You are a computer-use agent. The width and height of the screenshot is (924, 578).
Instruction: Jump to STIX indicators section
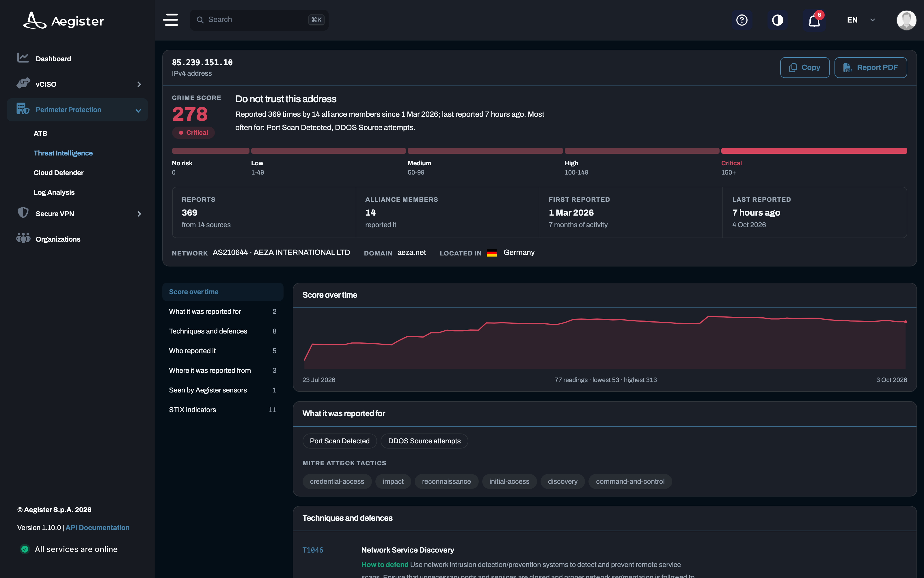223,410
